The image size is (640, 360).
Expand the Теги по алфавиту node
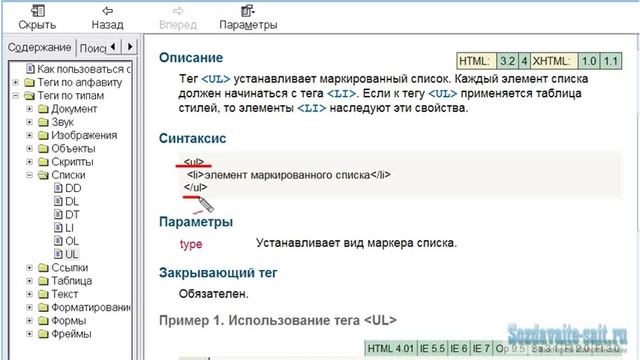[x=16, y=82]
